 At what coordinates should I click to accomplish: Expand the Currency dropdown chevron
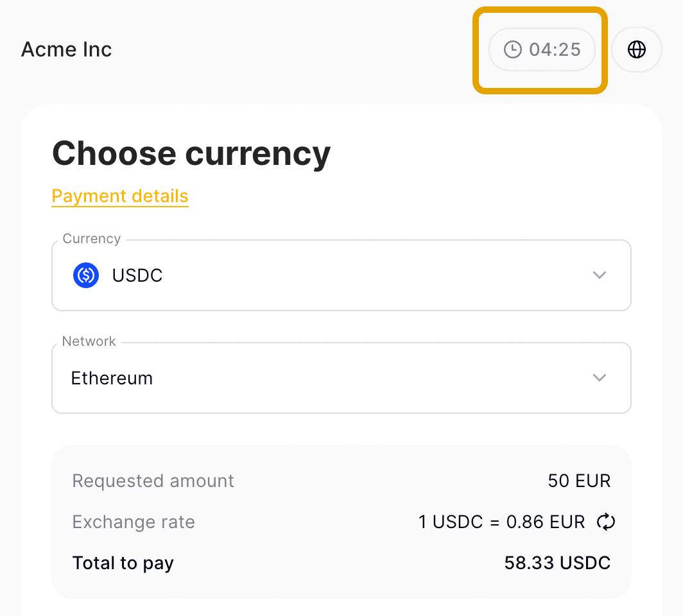coord(600,275)
